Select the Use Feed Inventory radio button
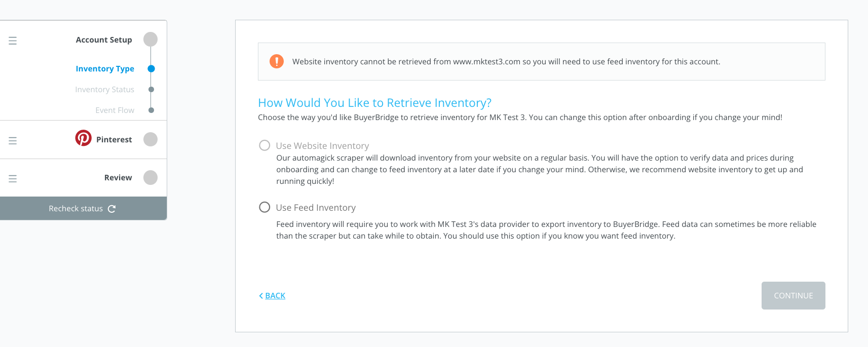The image size is (868, 347). pos(265,207)
